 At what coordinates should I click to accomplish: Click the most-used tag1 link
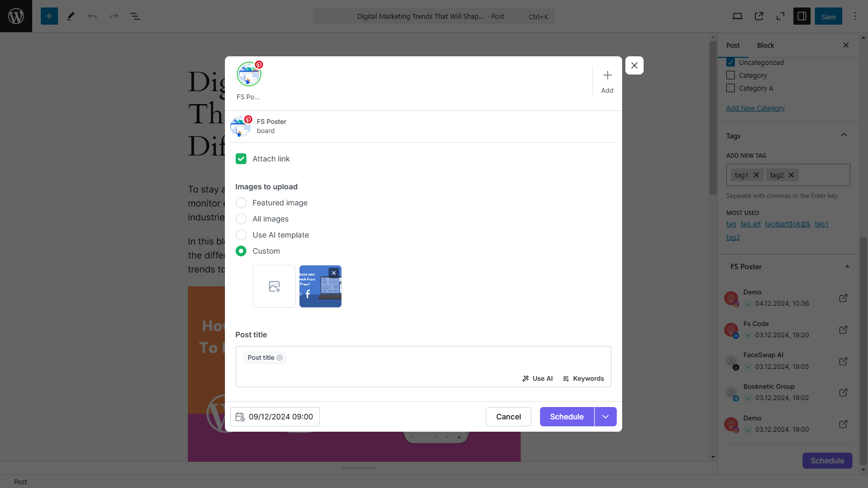[x=821, y=224]
